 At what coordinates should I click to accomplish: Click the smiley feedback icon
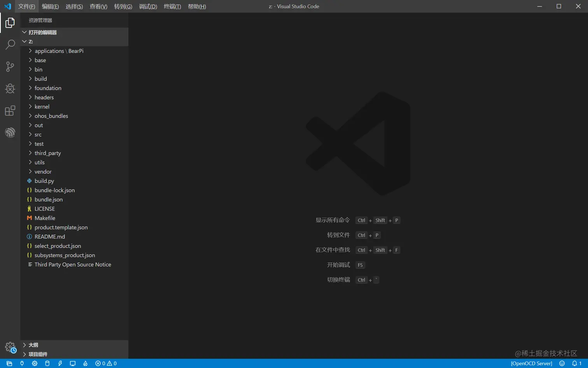click(562, 363)
